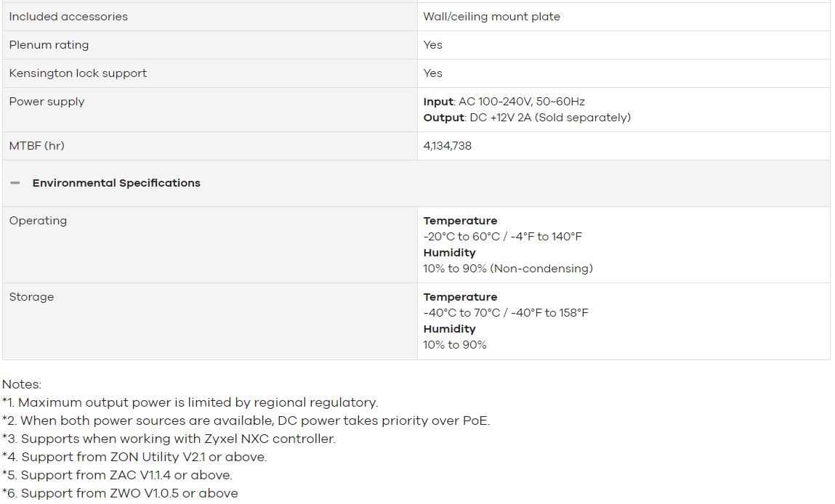Click the 10% to 90% (Non-condensing) humidity text
This screenshot has height=504, width=835.
(x=508, y=268)
